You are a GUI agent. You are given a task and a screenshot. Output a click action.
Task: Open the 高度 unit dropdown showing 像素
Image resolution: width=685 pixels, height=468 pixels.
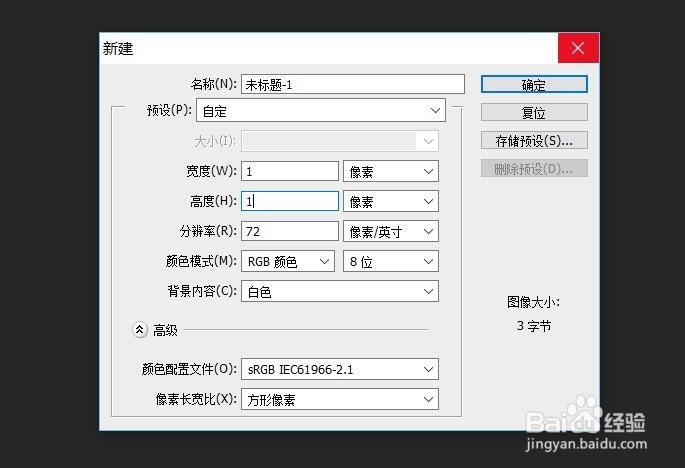[x=391, y=201]
